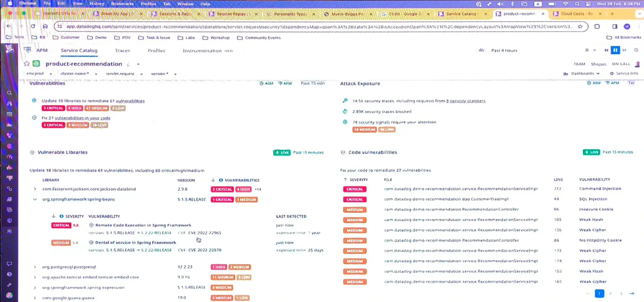Collapse the spring-beans library row
The width and height of the screenshot is (644, 302).
(x=35, y=199)
